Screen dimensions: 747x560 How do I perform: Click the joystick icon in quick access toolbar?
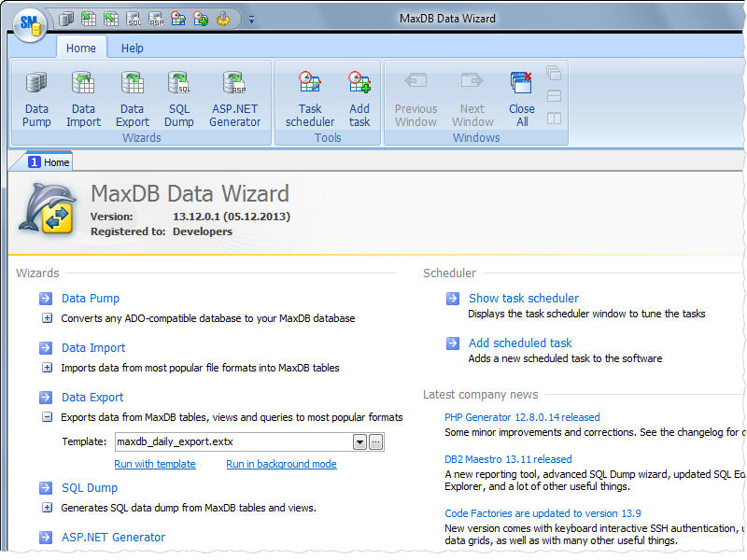(223, 19)
